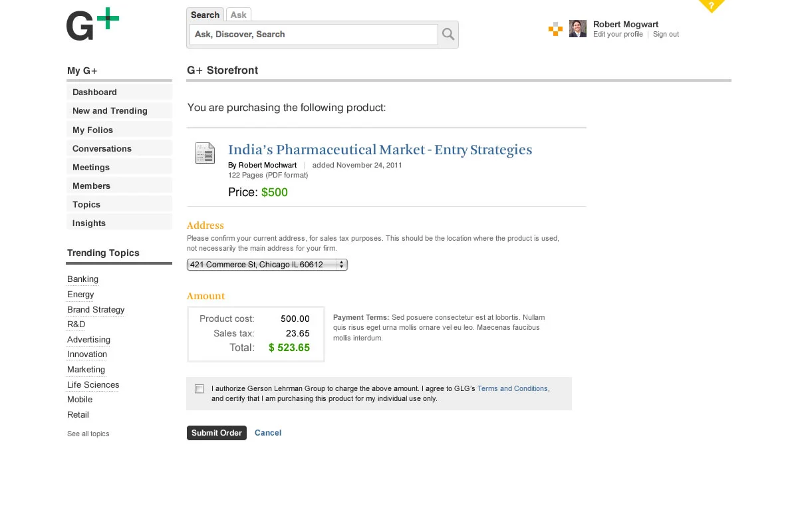Click the $500 price text
The width and height of the screenshot is (798, 532).
point(275,193)
